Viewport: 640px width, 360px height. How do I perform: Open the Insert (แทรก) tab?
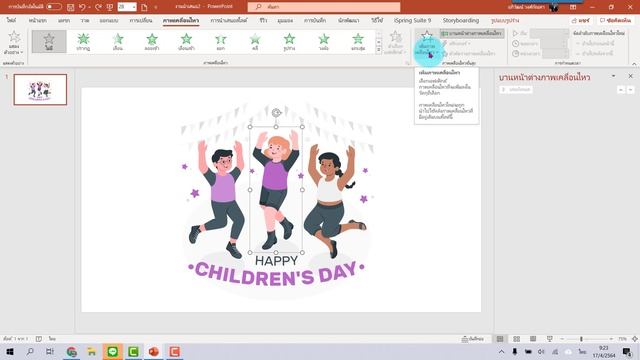pyautogui.click(x=64, y=20)
